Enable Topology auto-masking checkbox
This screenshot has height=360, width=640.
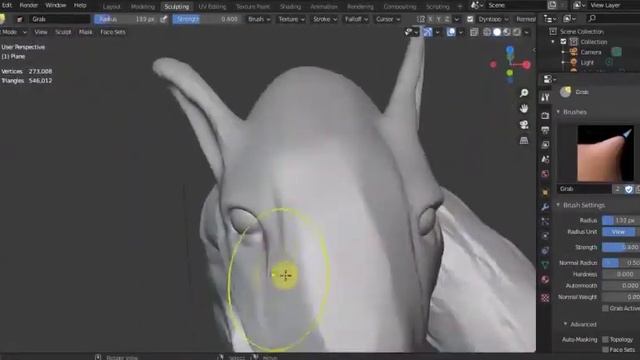point(605,340)
